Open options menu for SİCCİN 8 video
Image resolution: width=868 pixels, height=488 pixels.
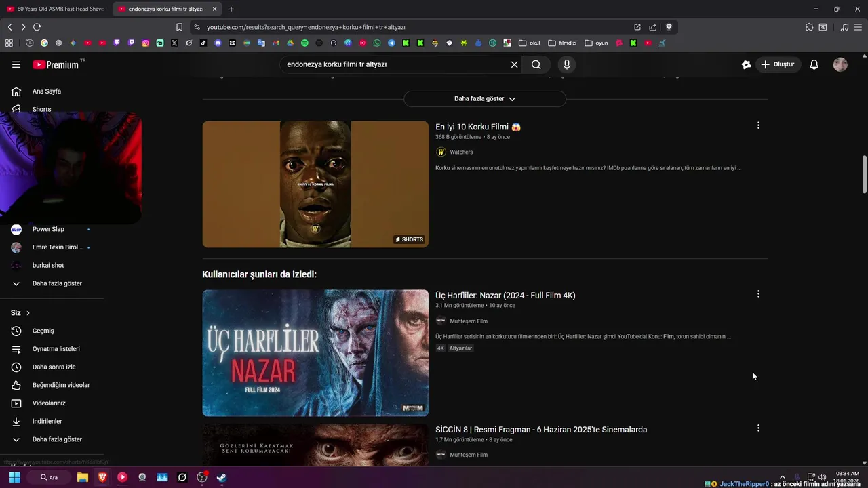pyautogui.click(x=758, y=428)
